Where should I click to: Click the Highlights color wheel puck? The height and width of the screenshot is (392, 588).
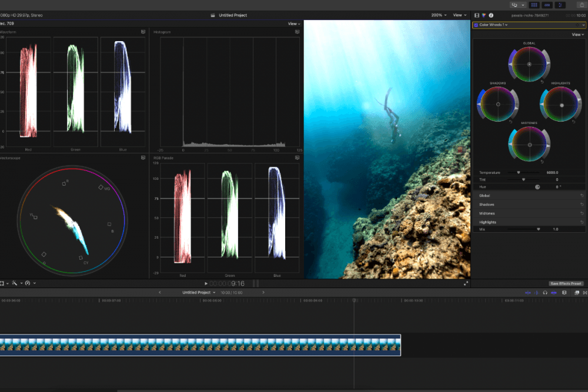[562, 105]
